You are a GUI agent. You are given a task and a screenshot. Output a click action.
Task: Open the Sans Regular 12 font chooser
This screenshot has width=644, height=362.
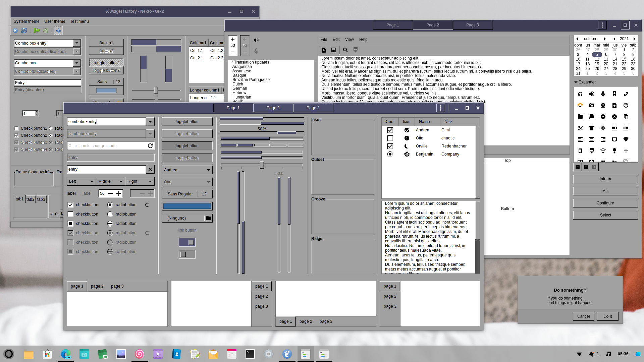187,194
